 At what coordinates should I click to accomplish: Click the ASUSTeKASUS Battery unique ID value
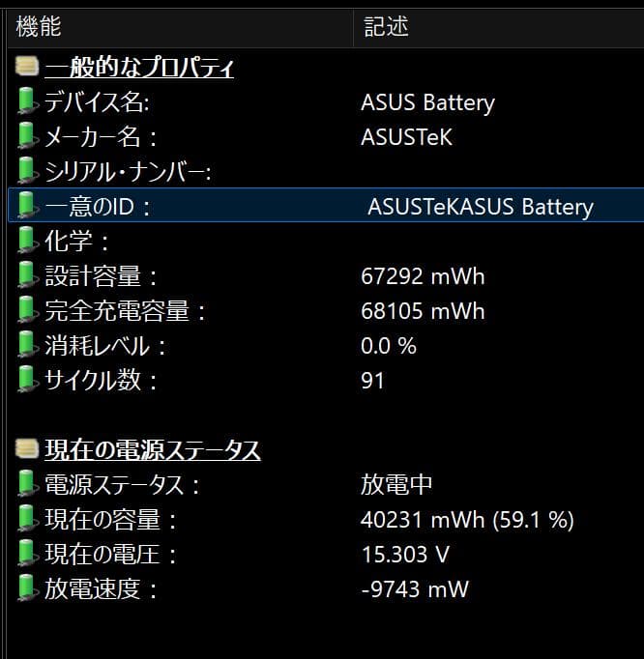click(481, 207)
